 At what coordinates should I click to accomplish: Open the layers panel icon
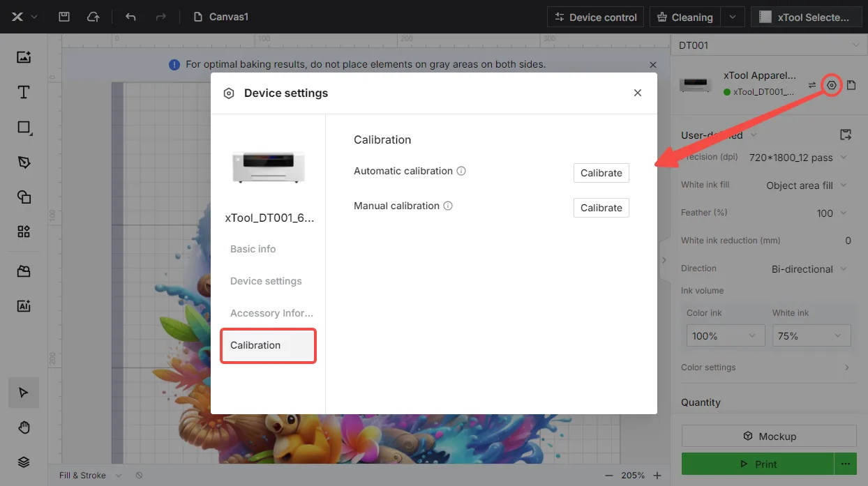click(24, 462)
